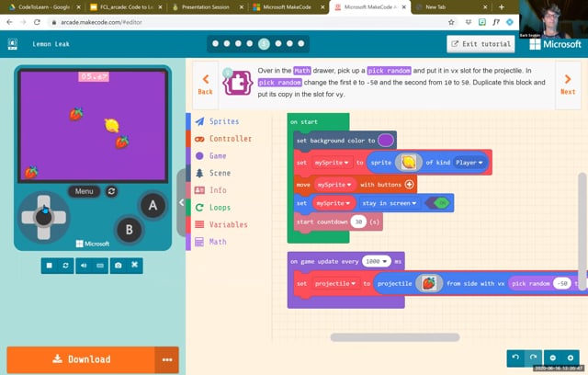Go back in the browser
This screenshot has height=375, width=588.
(x=9, y=22)
